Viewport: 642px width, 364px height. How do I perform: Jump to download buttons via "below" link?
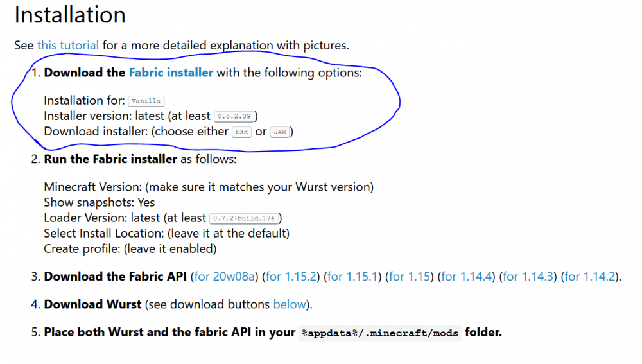(290, 304)
